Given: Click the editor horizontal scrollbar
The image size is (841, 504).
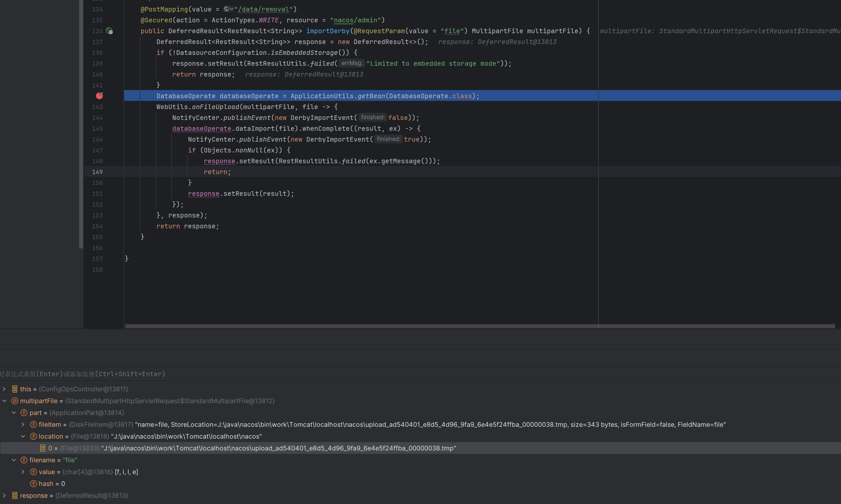Looking at the screenshot, I should point(476,326).
